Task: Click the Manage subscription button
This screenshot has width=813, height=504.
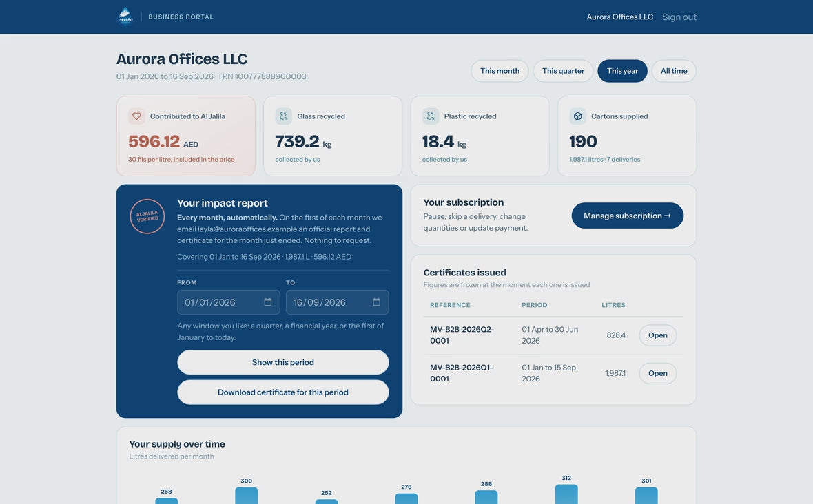Action: [628, 216]
